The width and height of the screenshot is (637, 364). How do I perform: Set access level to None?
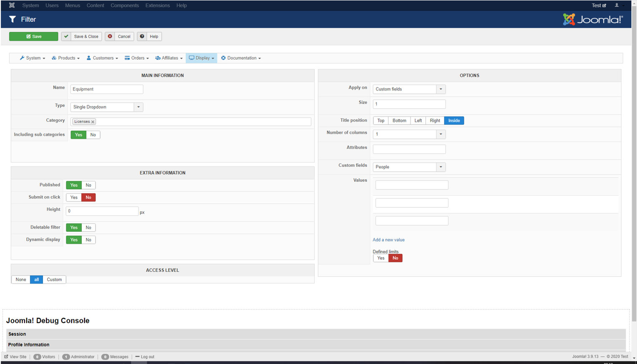pos(21,279)
